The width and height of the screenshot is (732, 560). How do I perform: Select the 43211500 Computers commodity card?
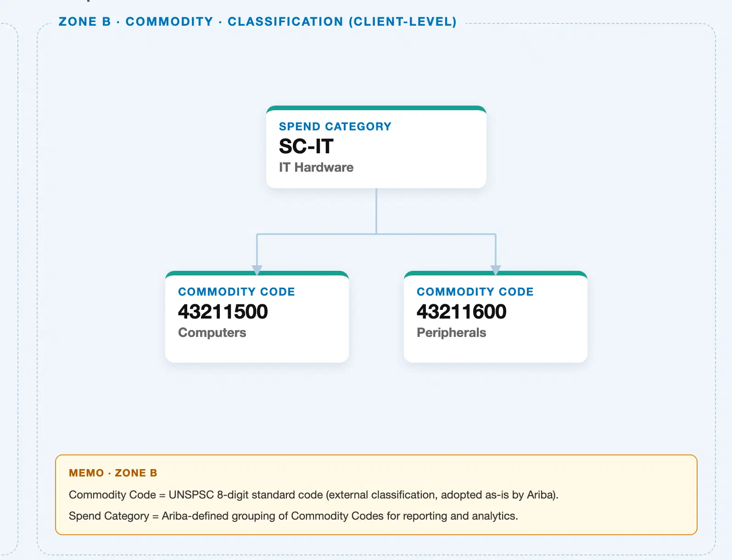coord(257,317)
